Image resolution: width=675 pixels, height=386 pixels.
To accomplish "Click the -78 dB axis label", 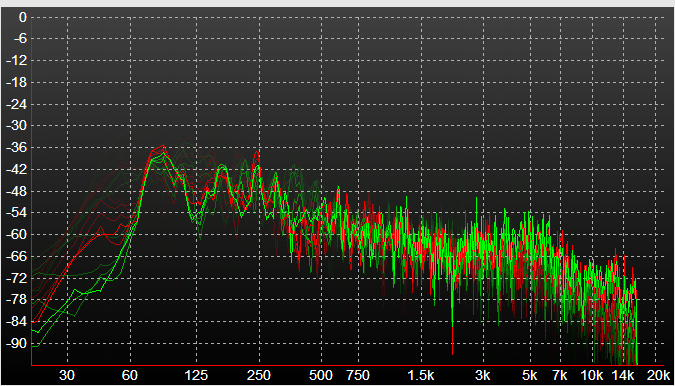I will pyautogui.click(x=16, y=300).
